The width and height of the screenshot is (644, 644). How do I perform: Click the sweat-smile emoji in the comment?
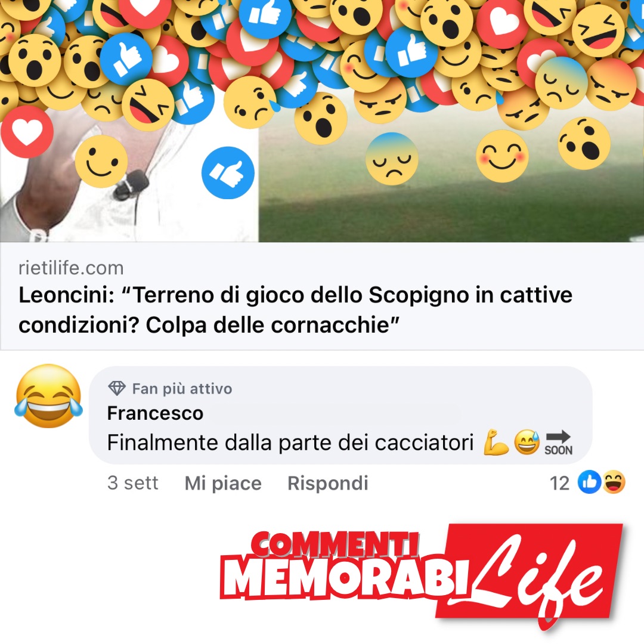click(x=527, y=442)
